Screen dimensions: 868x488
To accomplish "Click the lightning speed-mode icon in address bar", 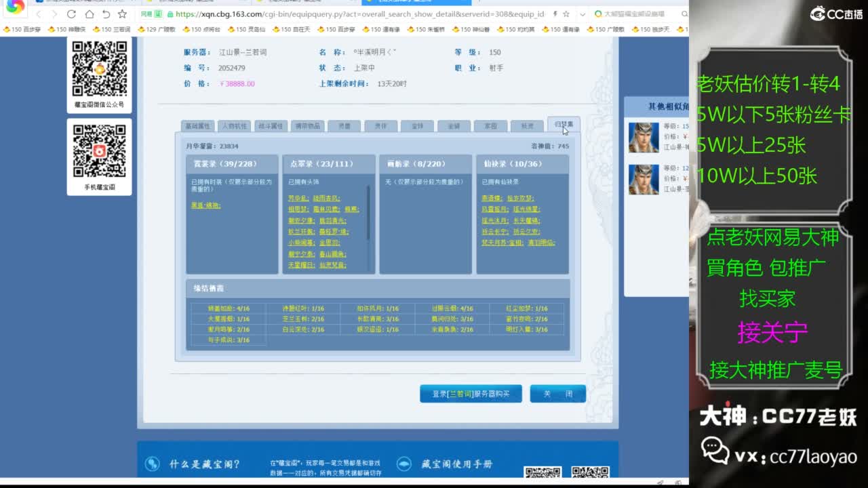I will 556,14.
